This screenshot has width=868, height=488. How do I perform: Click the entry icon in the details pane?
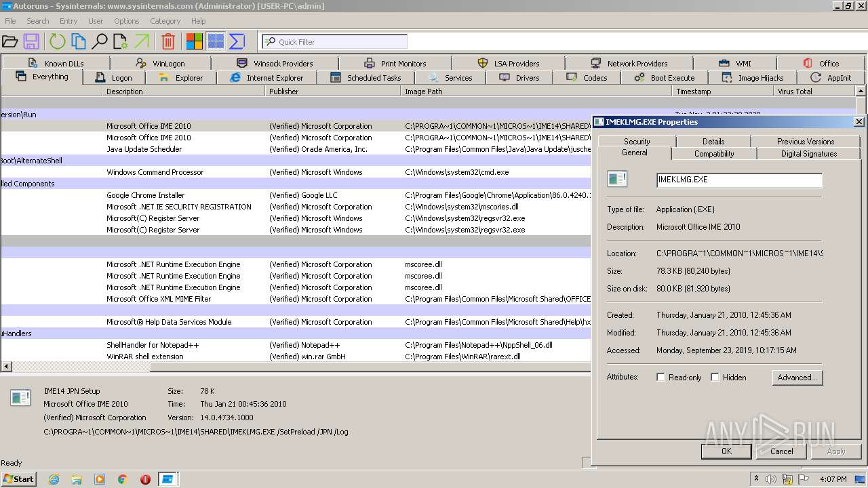tap(20, 397)
